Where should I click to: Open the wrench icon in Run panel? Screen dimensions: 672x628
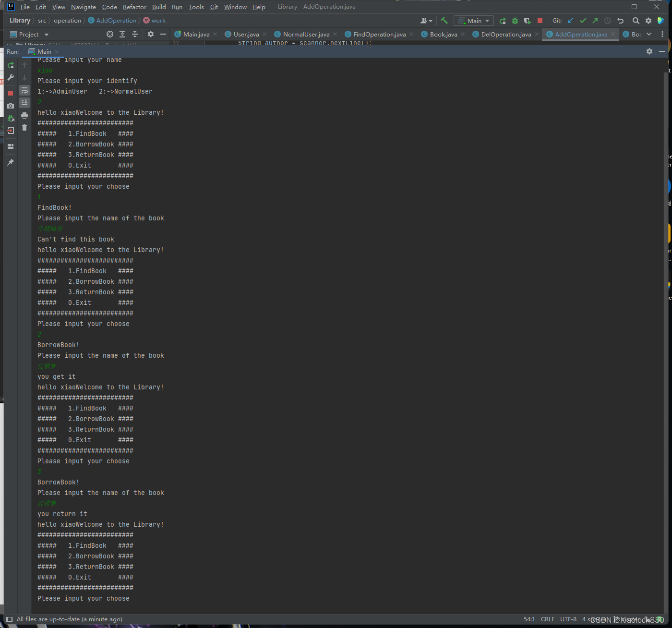tap(11, 77)
